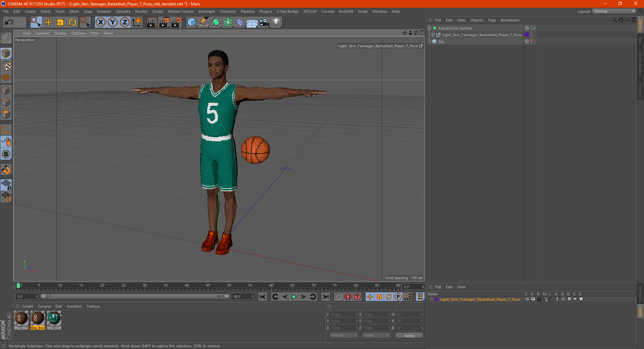Viewport: 644px width, 349px height.
Task: Add a Bend deformer object
Action: (x=240, y=22)
